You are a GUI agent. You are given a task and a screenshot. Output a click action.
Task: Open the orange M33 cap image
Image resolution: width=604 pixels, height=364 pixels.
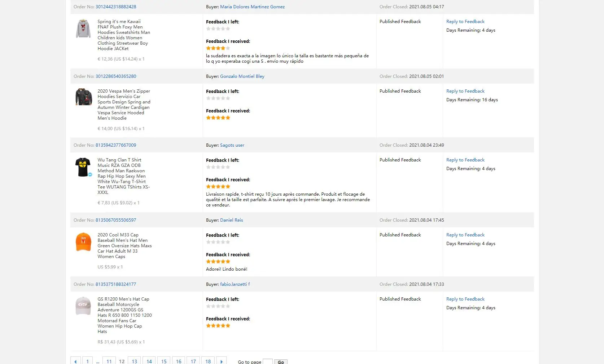[83, 242]
